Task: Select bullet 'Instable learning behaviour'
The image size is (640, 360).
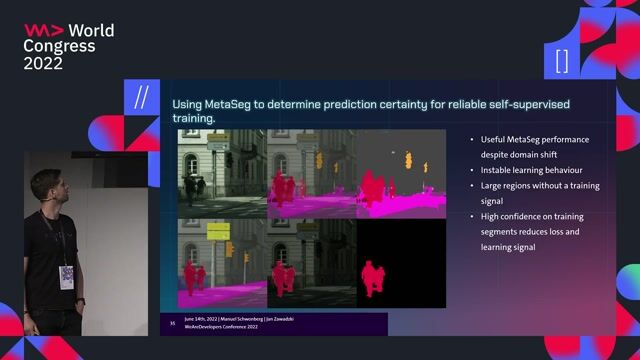Action: [531, 170]
